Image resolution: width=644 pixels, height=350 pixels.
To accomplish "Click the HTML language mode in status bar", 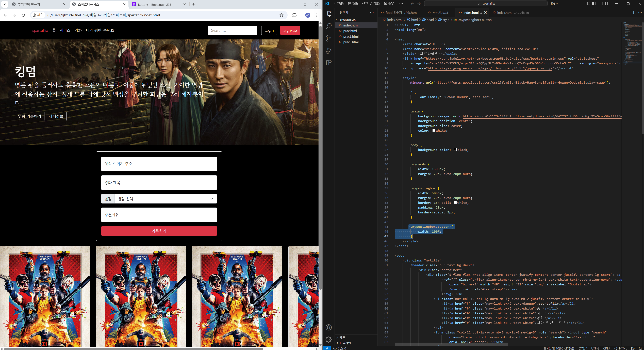I will point(623,348).
